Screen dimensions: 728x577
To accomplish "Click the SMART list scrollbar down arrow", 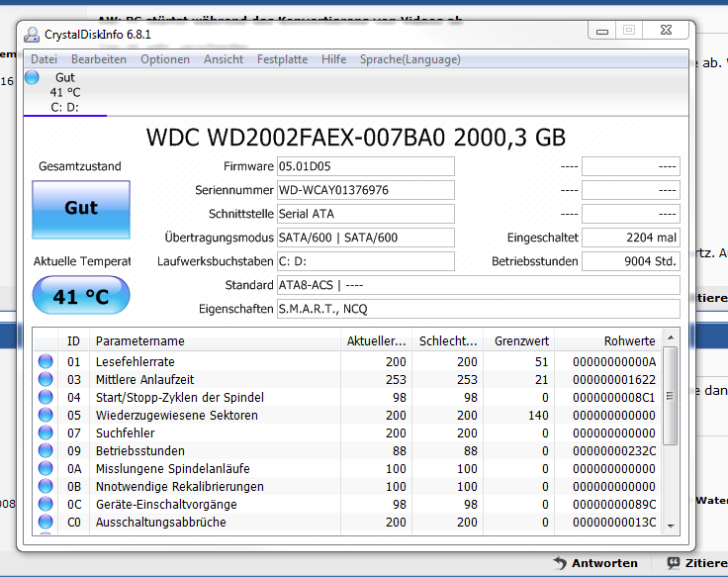I will [671, 526].
